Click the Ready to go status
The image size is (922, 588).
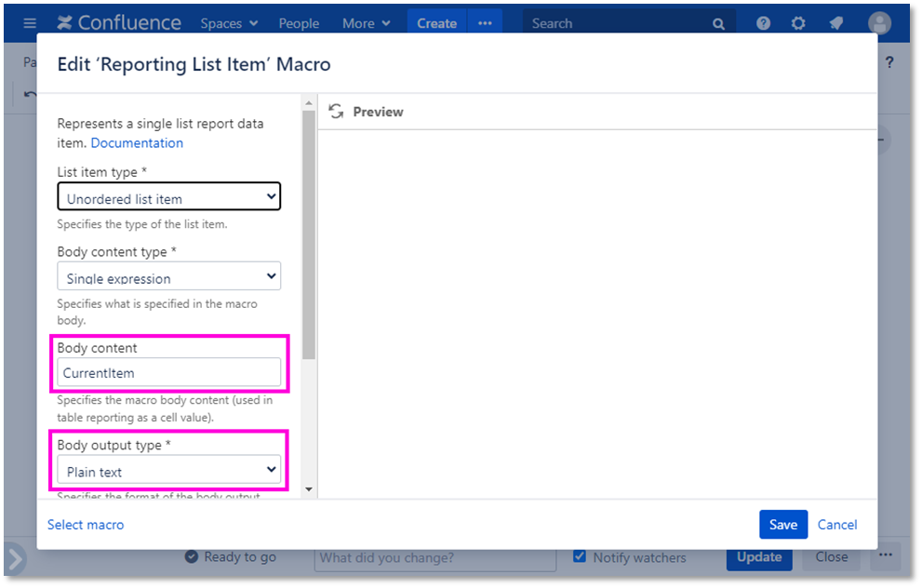[231, 556]
